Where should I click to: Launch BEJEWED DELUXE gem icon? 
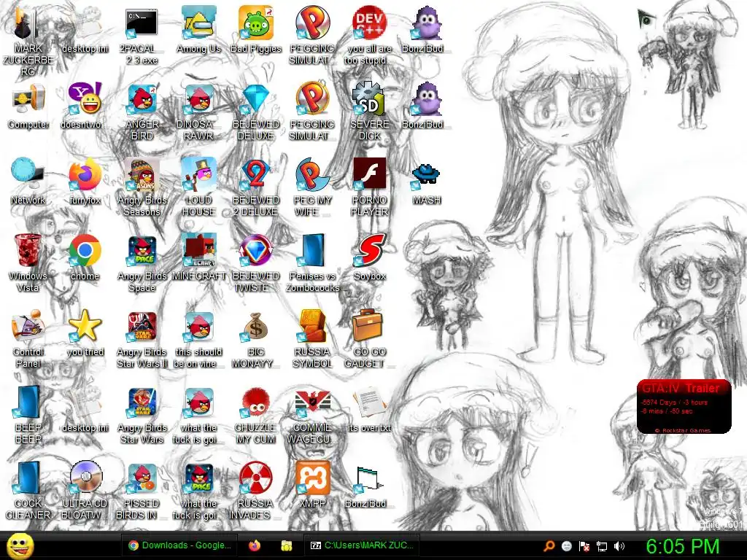pyautogui.click(x=256, y=99)
